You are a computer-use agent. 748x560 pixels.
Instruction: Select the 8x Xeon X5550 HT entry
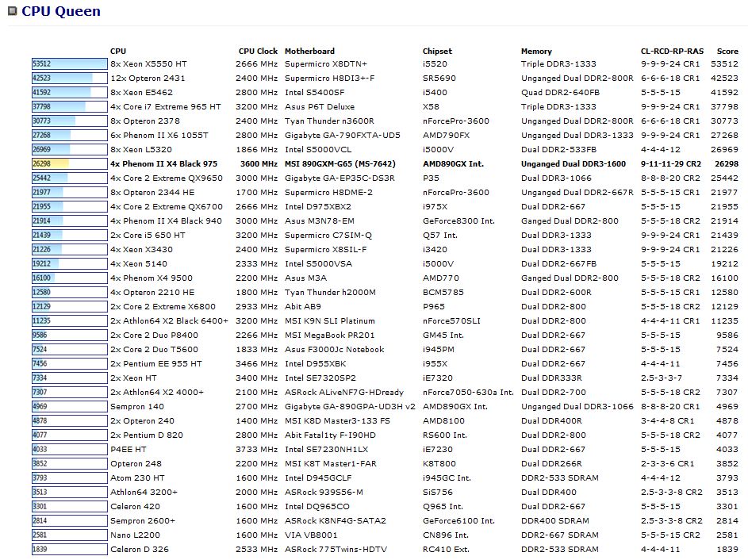coord(148,63)
